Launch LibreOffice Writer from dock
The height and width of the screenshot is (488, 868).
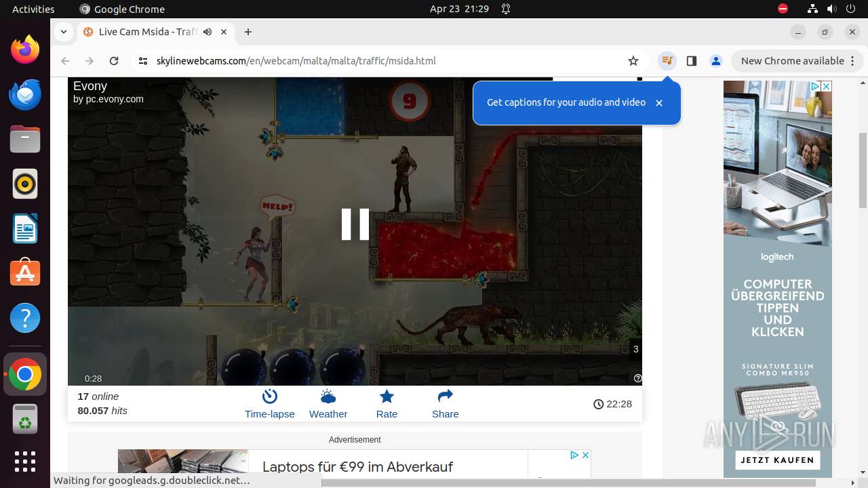pyautogui.click(x=25, y=228)
